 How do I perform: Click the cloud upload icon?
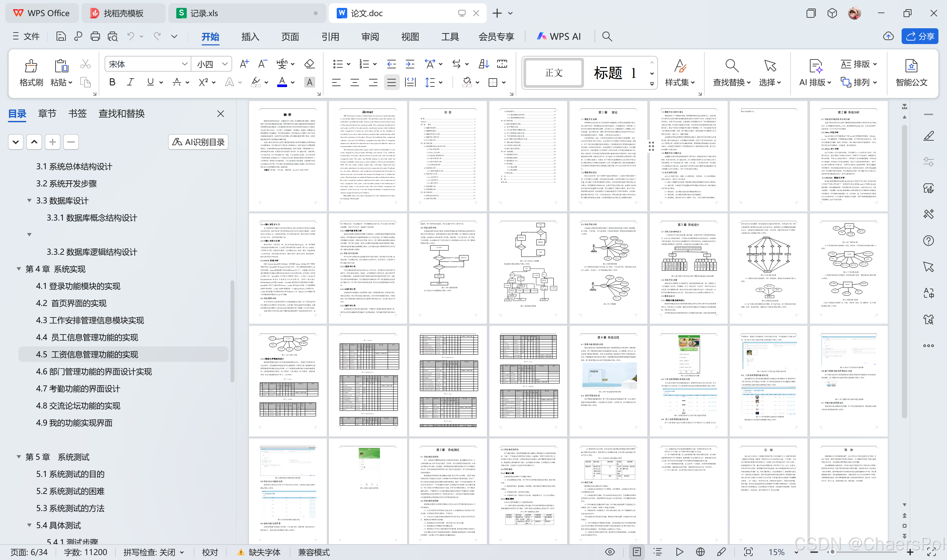888,36
